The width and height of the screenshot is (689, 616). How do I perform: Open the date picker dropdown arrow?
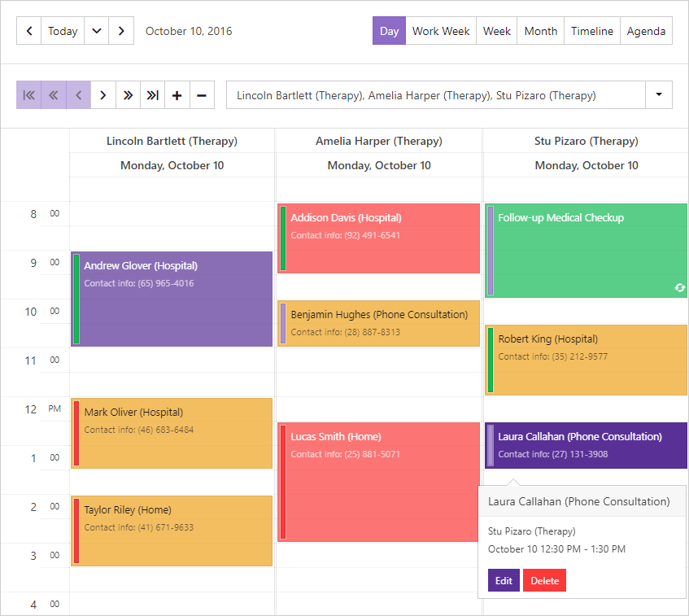[x=97, y=31]
